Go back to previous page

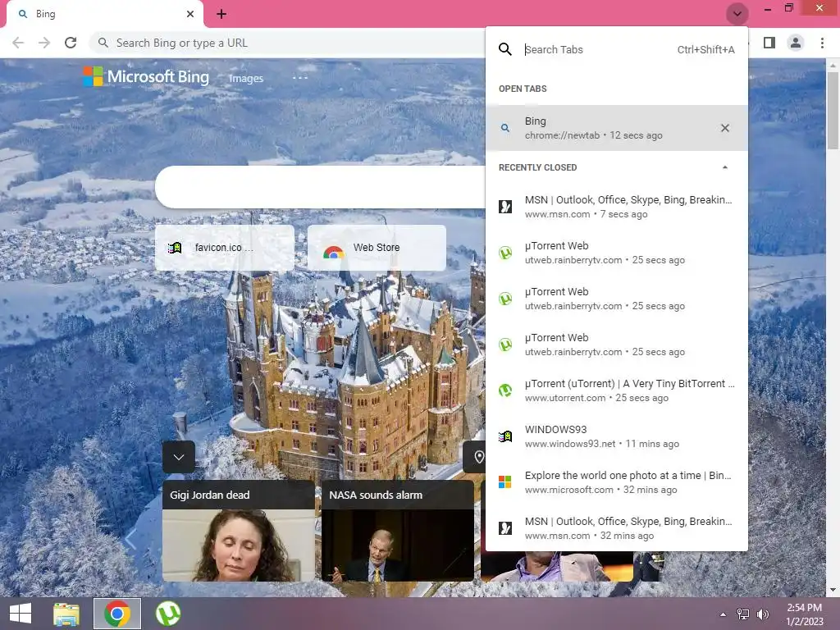[18, 43]
